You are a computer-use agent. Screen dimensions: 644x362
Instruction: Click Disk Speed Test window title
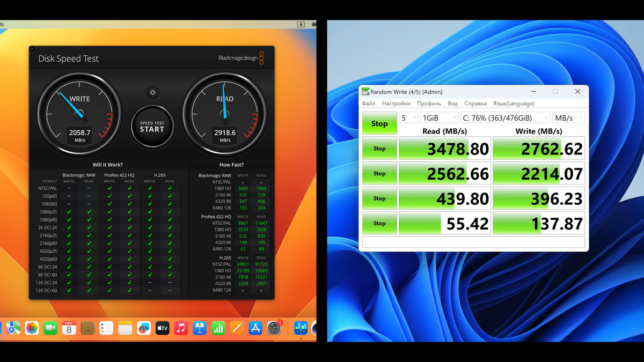tap(69, 59)
